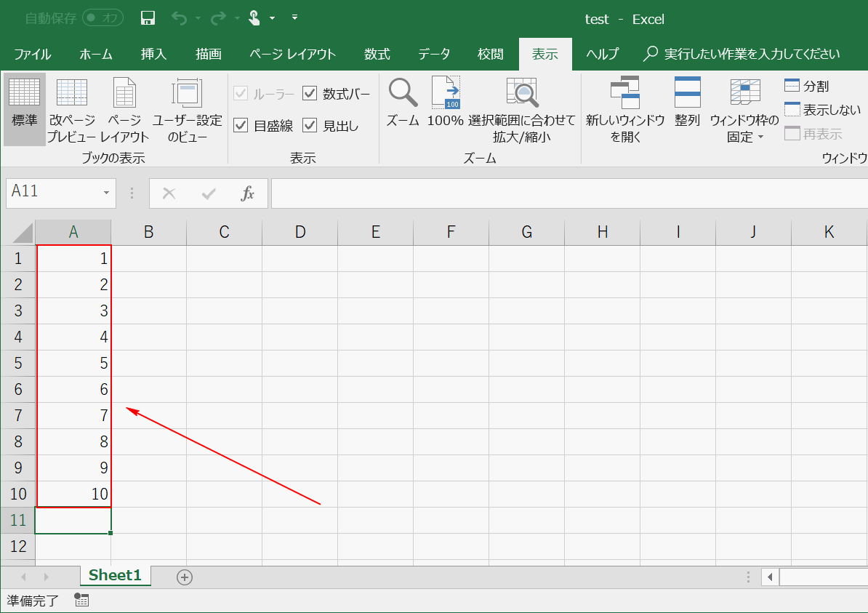Viewport: 868px width, 613px height.
Task: Click cell A1 containing 1
Action: point(73,259)
